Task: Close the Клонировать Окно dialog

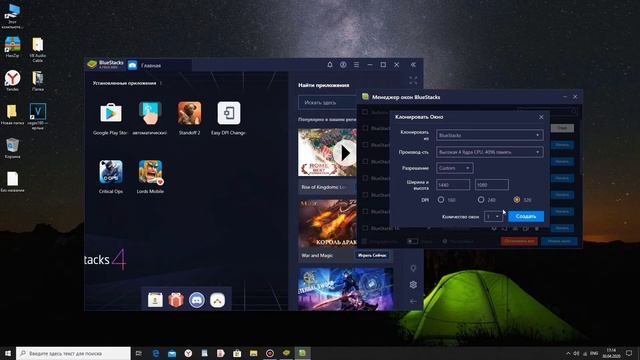Action: point(541,117)
